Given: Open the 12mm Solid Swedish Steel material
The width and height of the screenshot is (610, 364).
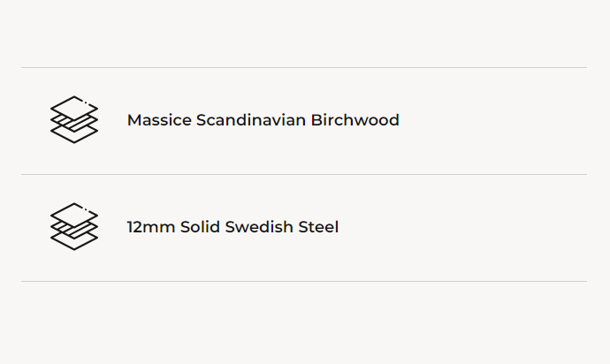Looking at the screenshot, I should click(233, 227).
